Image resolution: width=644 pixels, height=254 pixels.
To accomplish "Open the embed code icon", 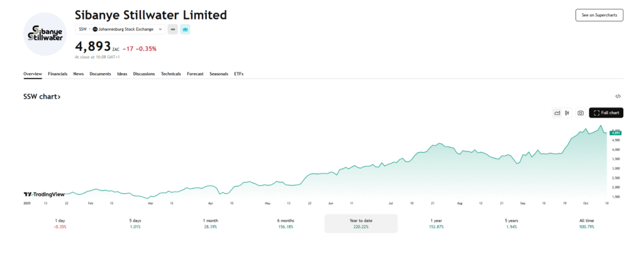I will [618, 96].
